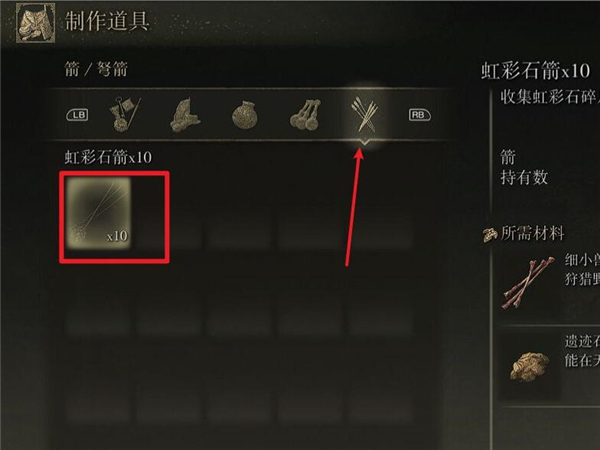Click the ruin fragment material icon
This screenshot has width=600, height=450.
pyautogui.click(x=529, y=367)
